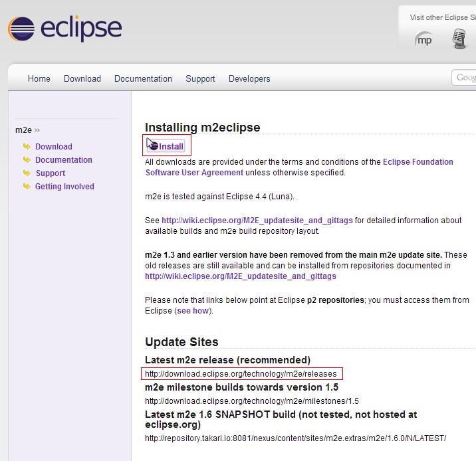Open the Getting Involved sidebar link
Viewport: 476px width, 461px height.
(64, 187)
